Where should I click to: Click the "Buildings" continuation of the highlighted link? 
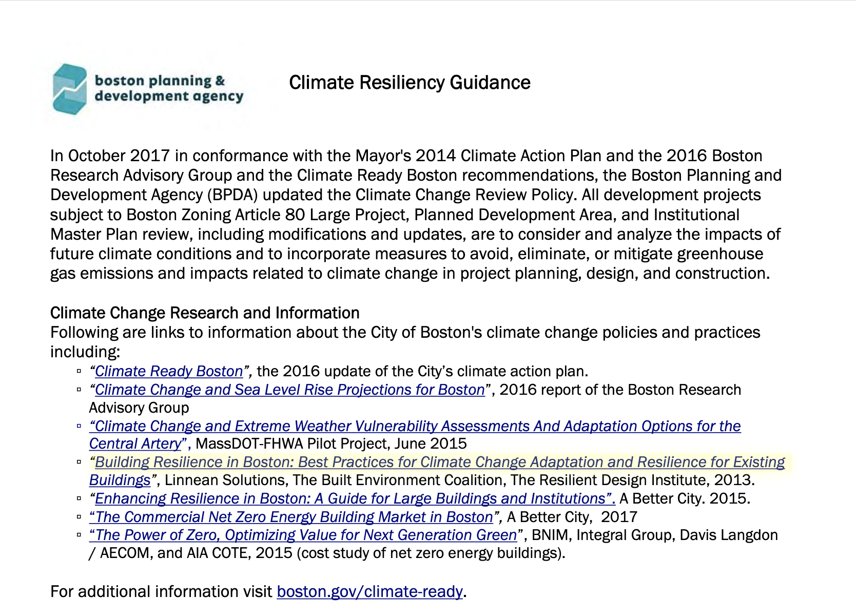[119, 480]
